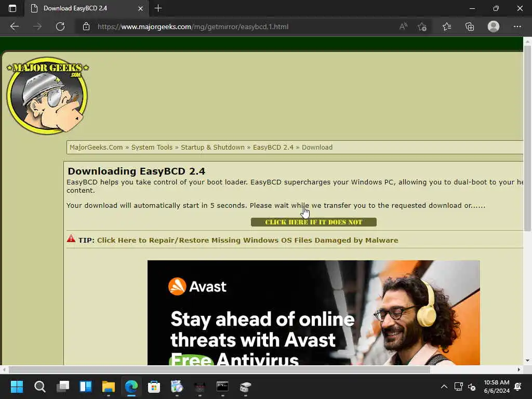Open the clock showing 10:58 AM
Viewport: 532px width, 399px height.
click(496, 387)
